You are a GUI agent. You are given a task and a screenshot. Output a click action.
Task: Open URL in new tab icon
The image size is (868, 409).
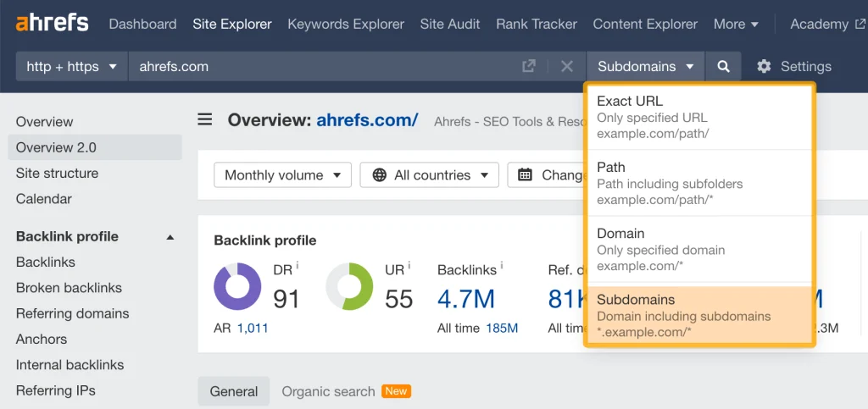pos(529,66)
